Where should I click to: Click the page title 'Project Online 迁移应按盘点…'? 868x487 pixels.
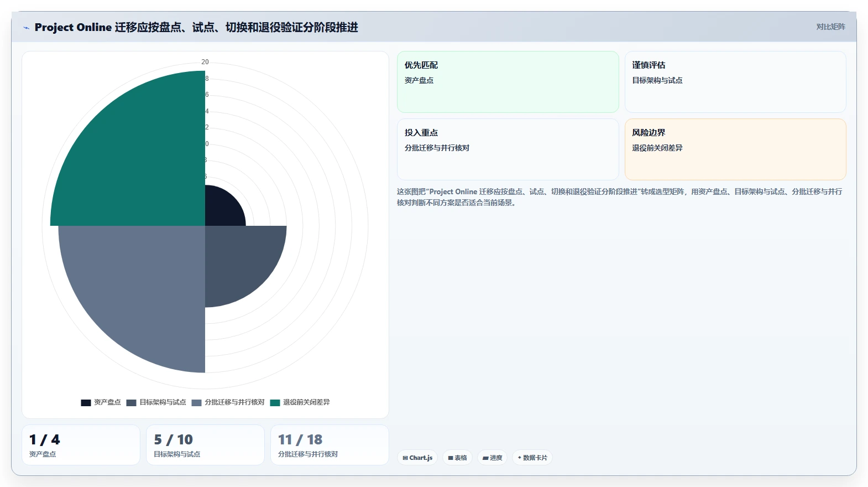click(196, 27)
